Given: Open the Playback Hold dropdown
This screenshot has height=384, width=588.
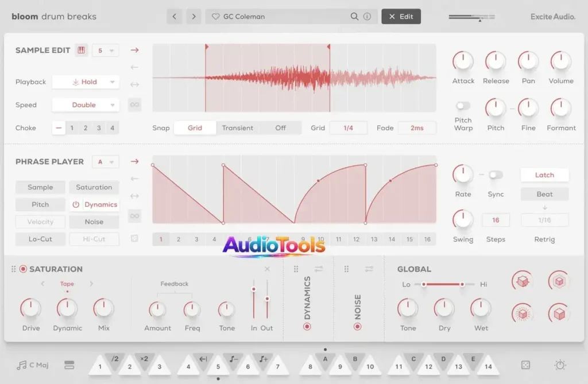Looking at the screenshot, I should [86, 82].
